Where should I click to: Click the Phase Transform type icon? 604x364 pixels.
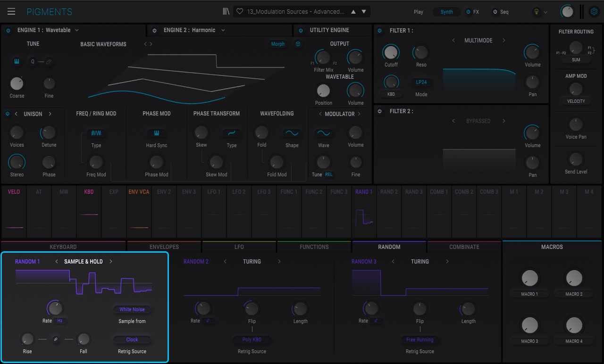pos(232,133)
